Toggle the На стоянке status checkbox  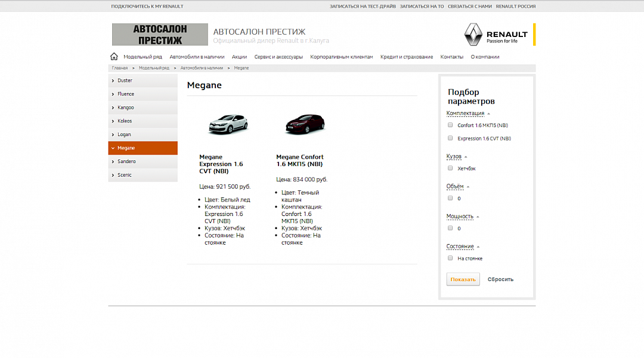(x=450, y=258)
